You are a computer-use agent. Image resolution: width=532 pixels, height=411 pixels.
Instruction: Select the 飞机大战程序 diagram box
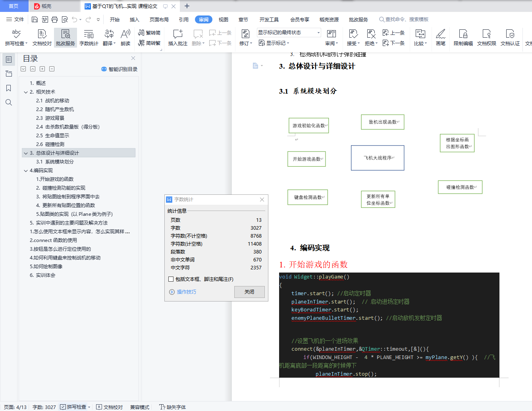click(378, 158)
